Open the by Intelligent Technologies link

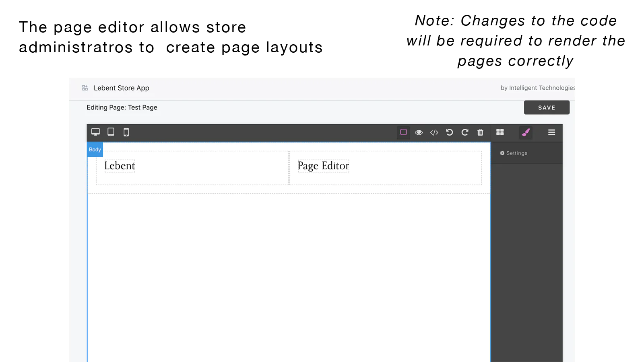(x=537, y=88)
